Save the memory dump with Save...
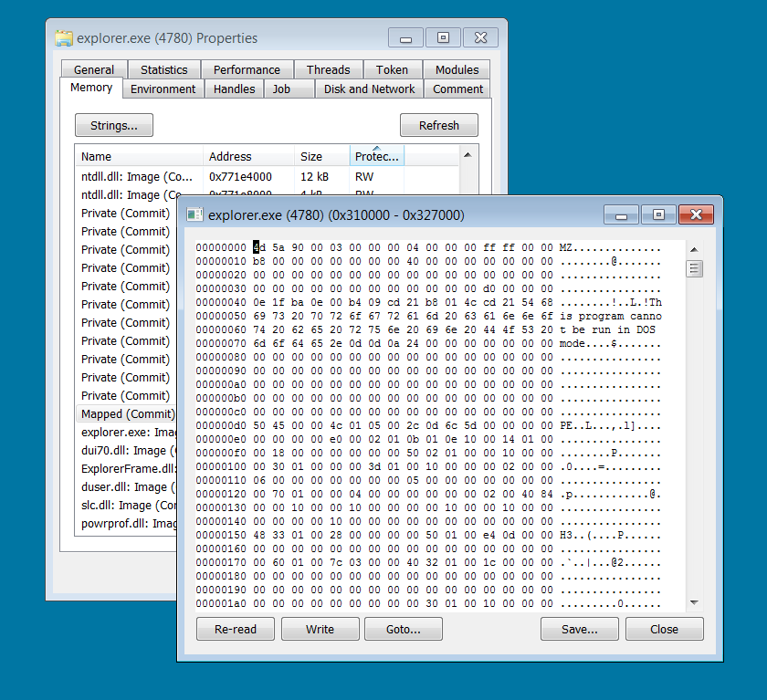The width and height of the screenshot is (767, 700). pyautogui.click(x=579, y=629)
